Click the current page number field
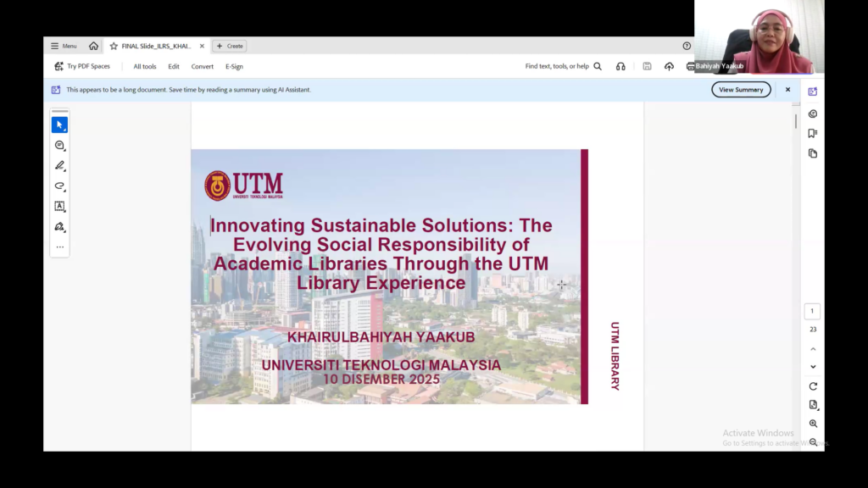Viewport: 868px width, 488px height. point(812,312)
